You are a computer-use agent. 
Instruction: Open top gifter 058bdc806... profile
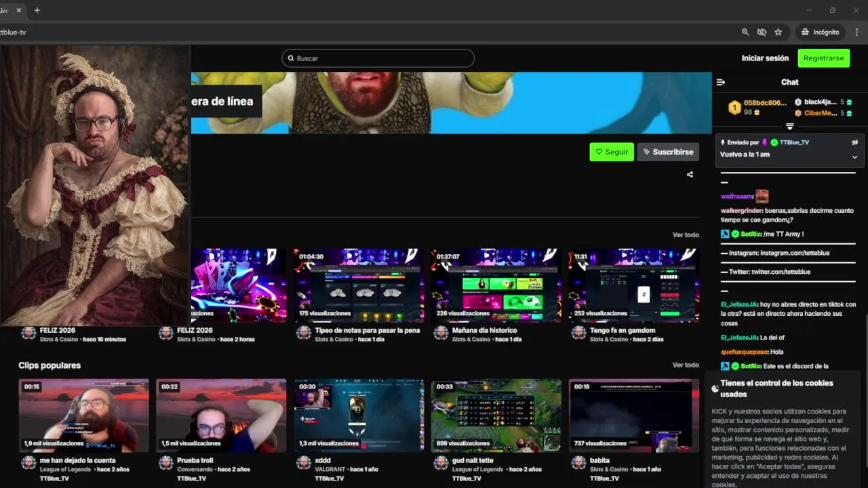tap(766, 103)
